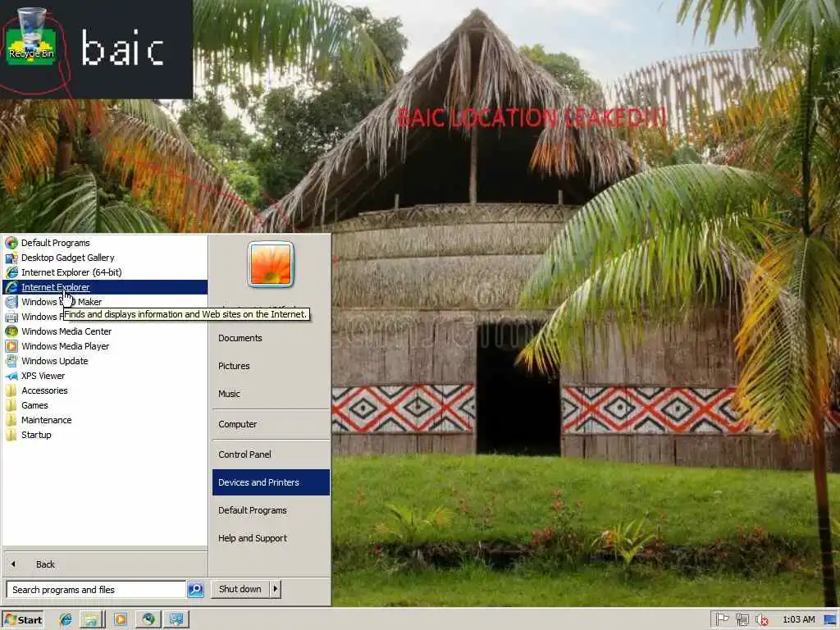Open Windows Explorer from the taskbar
Screen dimensions: 840x630
coord(92,619)
